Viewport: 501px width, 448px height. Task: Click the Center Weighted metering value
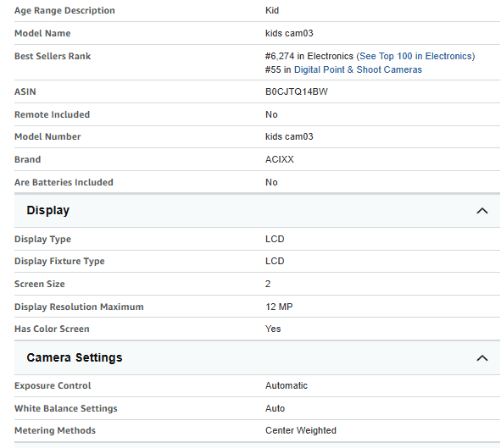(x=301, y=430)
